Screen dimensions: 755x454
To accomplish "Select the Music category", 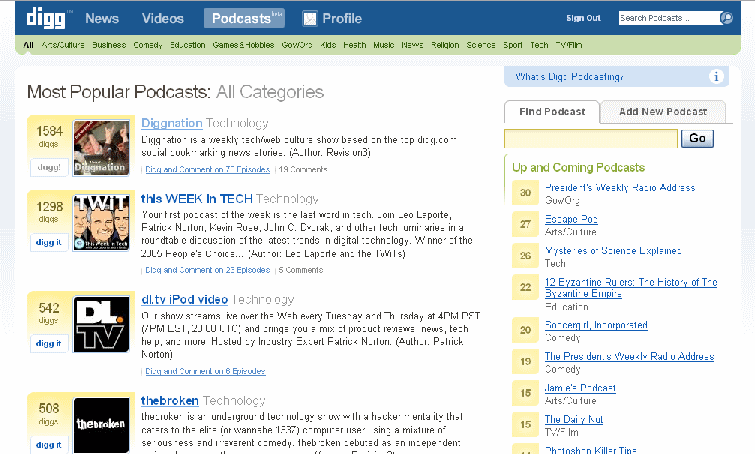I will click(x=384, y=45).
